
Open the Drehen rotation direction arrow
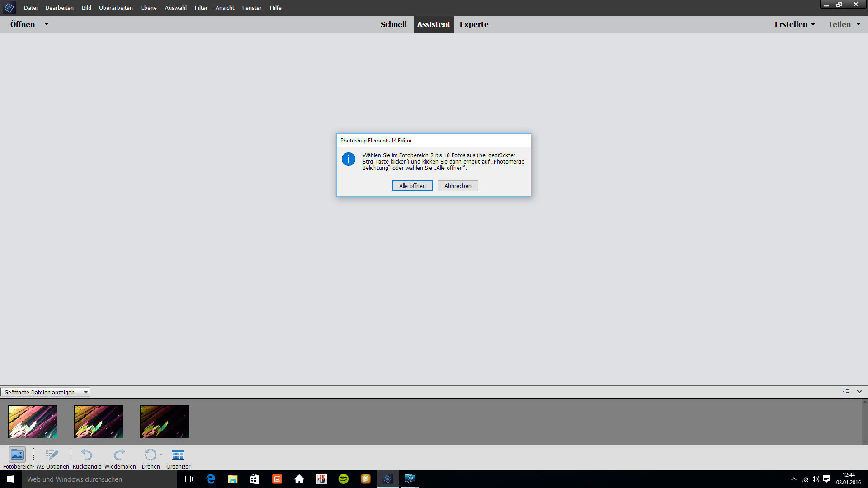click(x=161, y=454)
